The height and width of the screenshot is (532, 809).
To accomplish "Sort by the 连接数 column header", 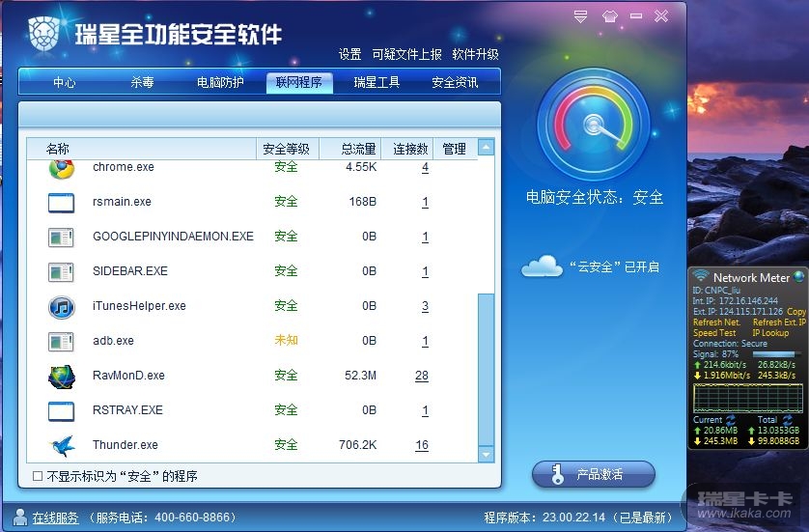I will click(407, 149).
